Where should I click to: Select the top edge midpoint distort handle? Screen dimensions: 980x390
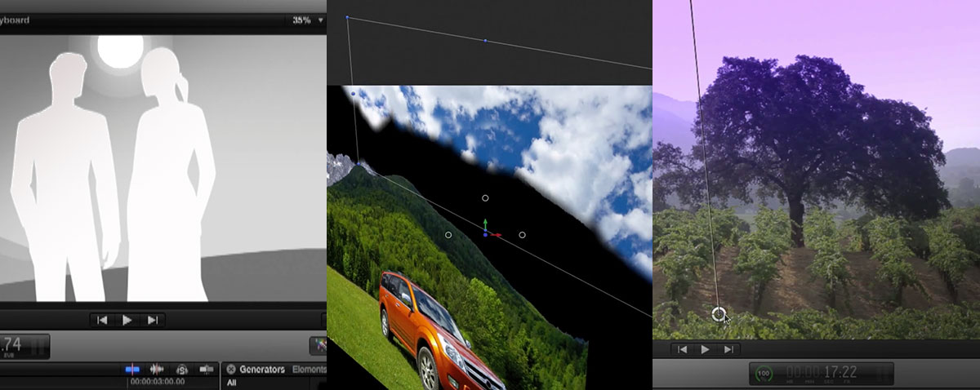(x=485, y=40)
